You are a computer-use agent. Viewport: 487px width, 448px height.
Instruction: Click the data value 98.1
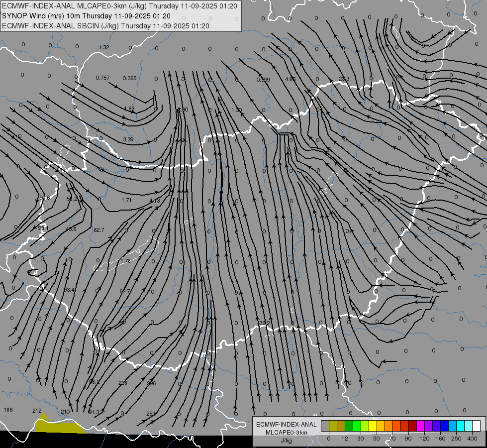point(43,228)
